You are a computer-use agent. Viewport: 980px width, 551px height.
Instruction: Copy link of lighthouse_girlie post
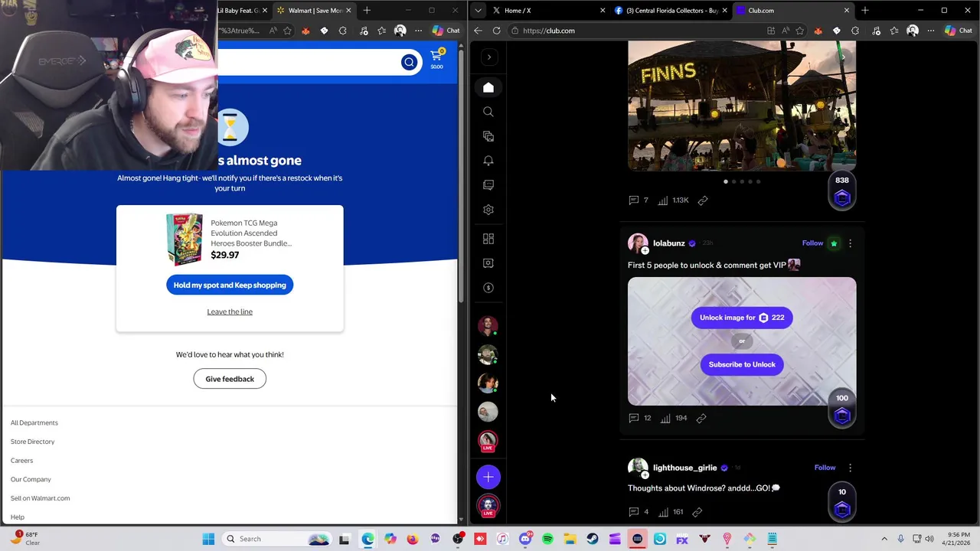point(697,512)
